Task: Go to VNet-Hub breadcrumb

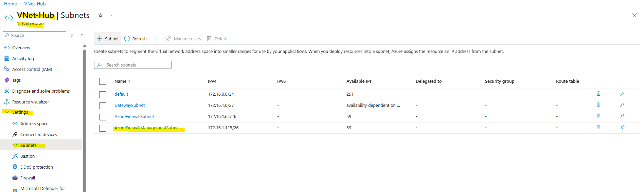Action: pyautogui.click(x=35, y=4)
